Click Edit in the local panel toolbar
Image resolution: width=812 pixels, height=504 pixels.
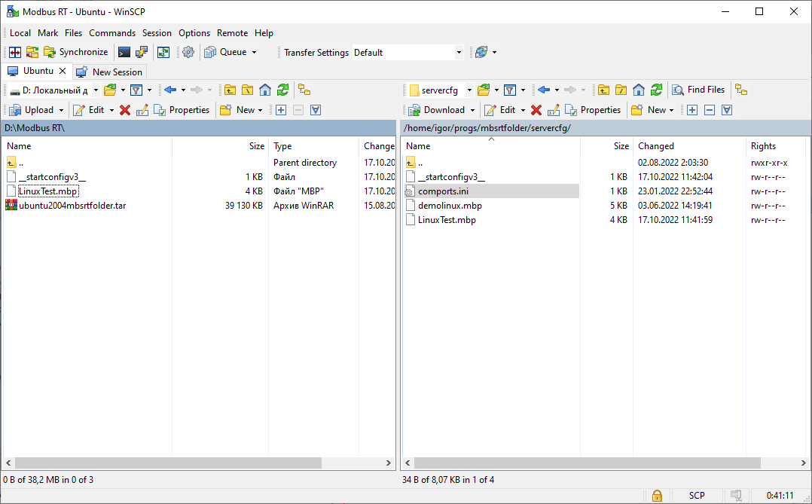click(x=89, y=110)
